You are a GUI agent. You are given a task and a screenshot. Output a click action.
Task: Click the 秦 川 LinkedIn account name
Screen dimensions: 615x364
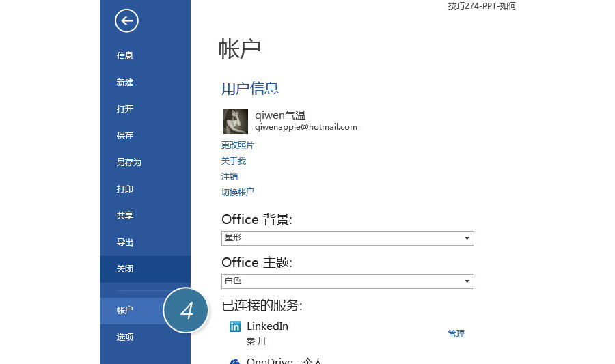pyautogui.click(x=256, y=341)
